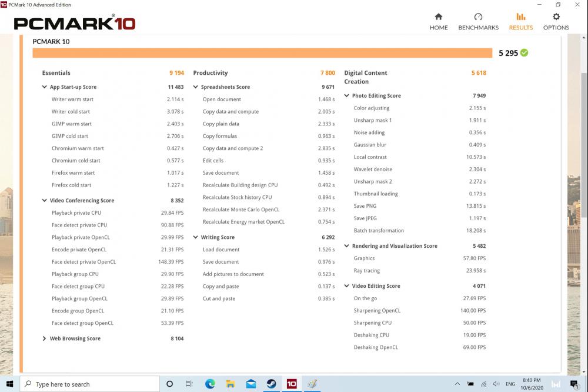Image resolution: width=588 pixels, height=392 pixels.
Task: Open File Explorer from the taskbar
Action: (230, 384)
